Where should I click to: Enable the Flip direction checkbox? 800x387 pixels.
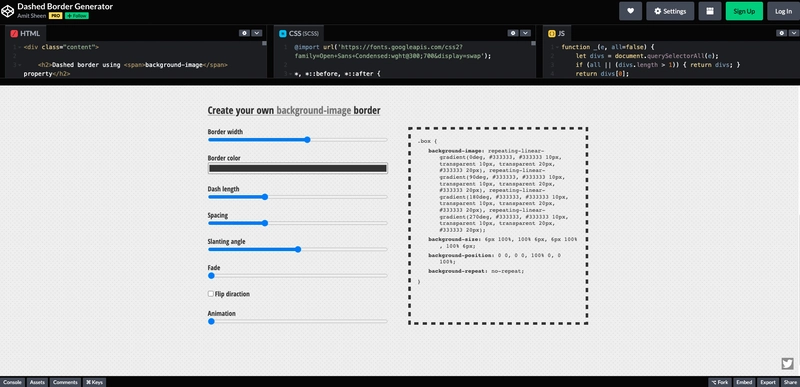(211, 294)
